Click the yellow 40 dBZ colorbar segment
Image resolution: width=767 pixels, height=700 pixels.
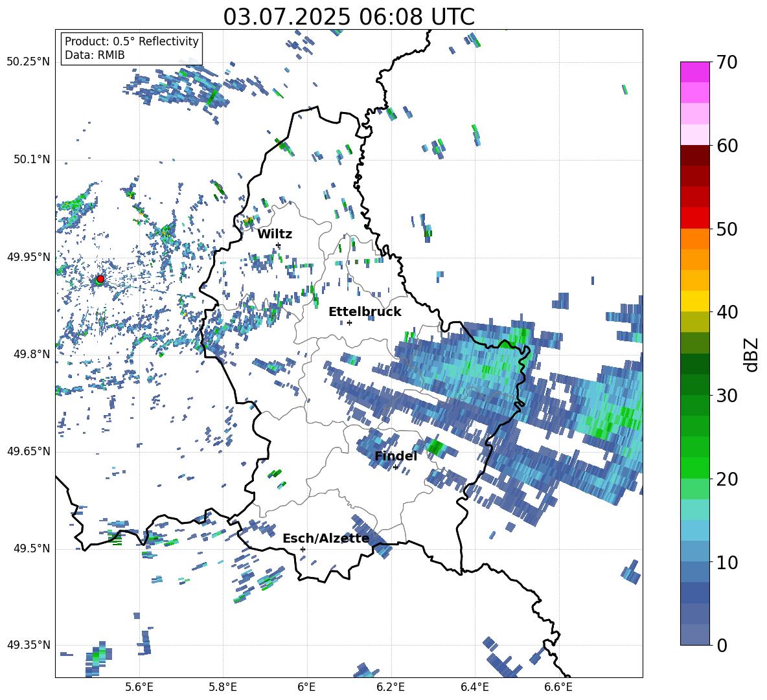695,301
